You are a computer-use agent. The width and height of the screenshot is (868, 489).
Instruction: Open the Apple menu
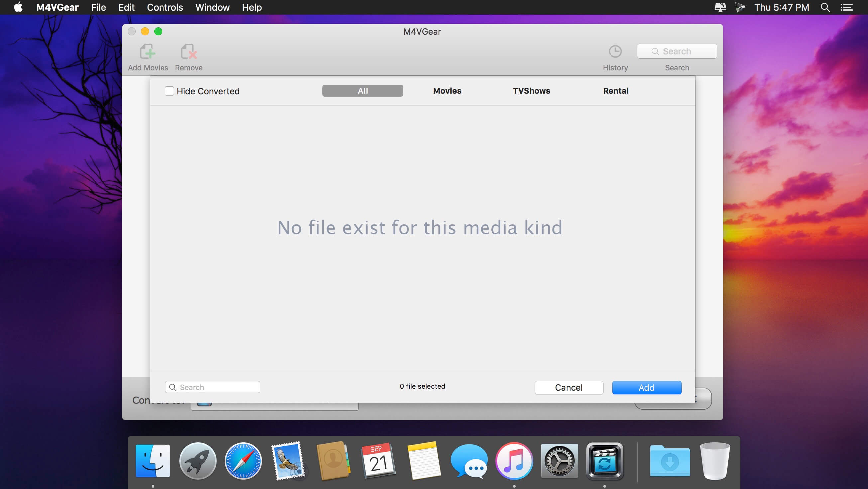tap(18, 7)
